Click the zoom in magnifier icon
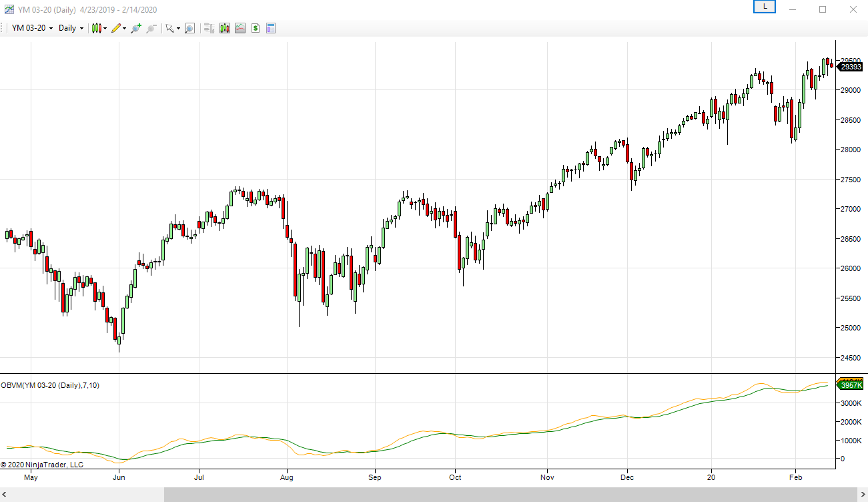 pyautogui.click(x=136, y=28)
